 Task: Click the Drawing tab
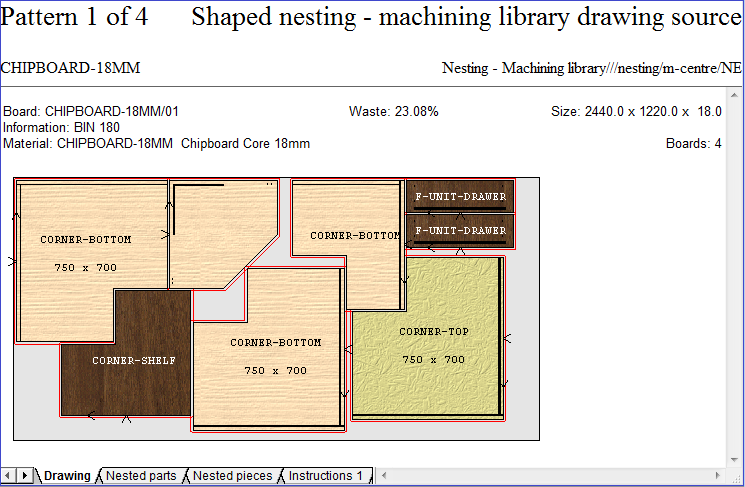pos(67,476)
